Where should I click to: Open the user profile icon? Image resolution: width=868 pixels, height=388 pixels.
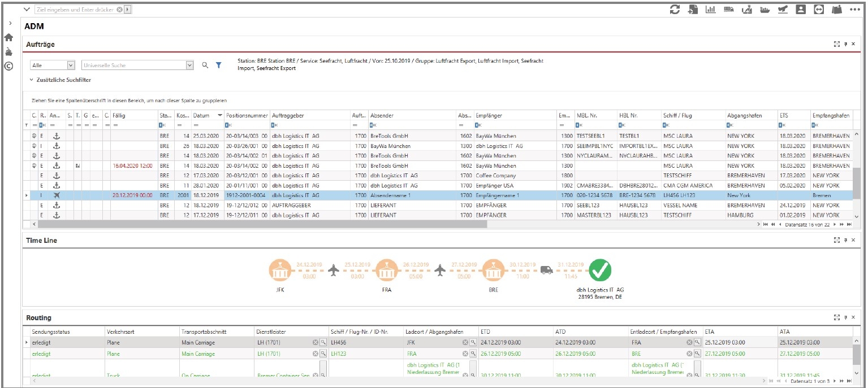click(801, 10)
